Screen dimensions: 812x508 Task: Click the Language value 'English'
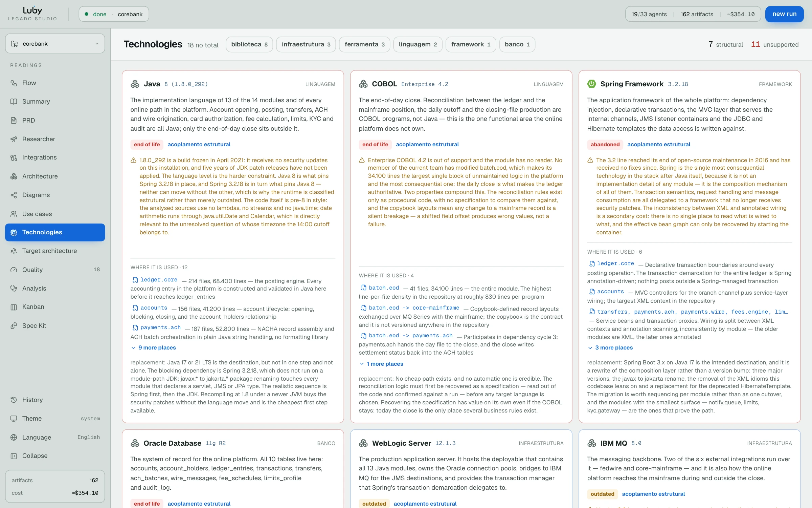pos(89,438)
